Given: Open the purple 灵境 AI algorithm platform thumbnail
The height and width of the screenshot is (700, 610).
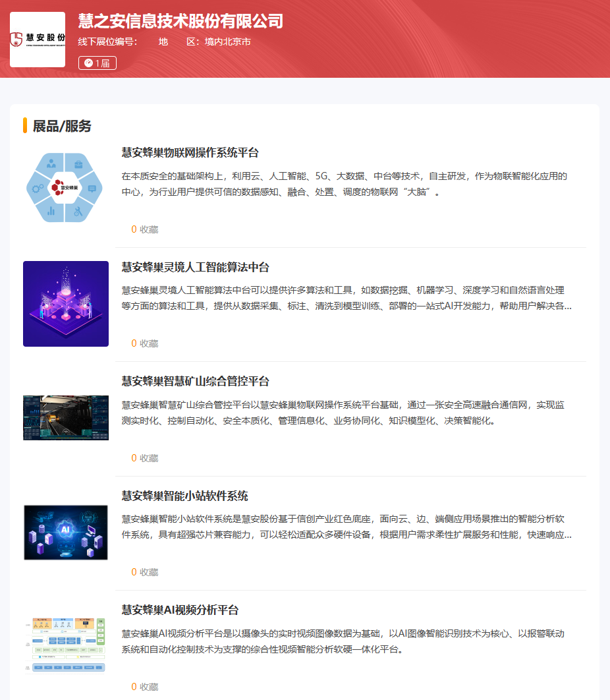Looking at the screenshot, I should pyautogui.click(x=65, y=304).
